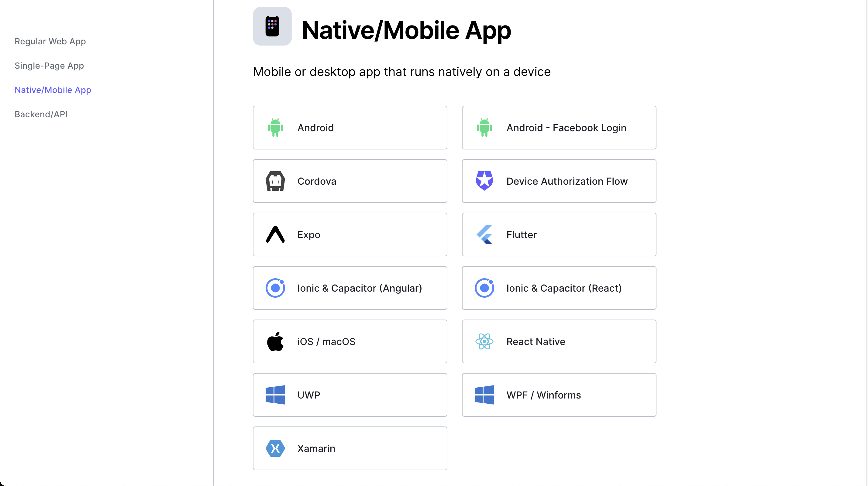Open Android Facebook Login option
This screenshot has height=486, width=868.
pyautogui.click(x=559, y=128)
